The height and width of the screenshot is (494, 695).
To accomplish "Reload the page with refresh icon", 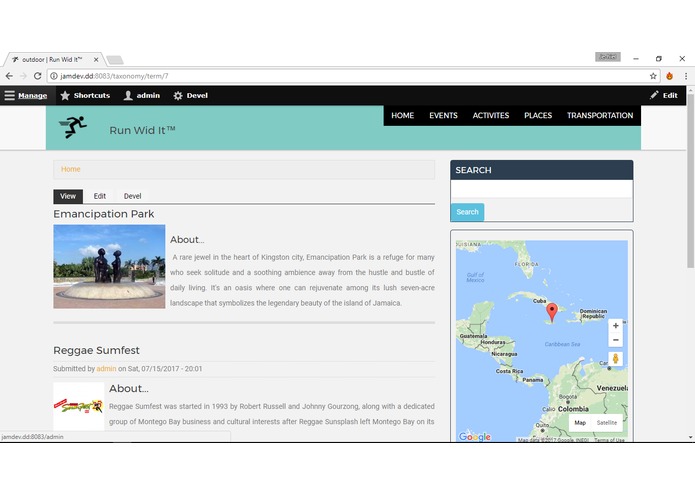I will 38,76.
